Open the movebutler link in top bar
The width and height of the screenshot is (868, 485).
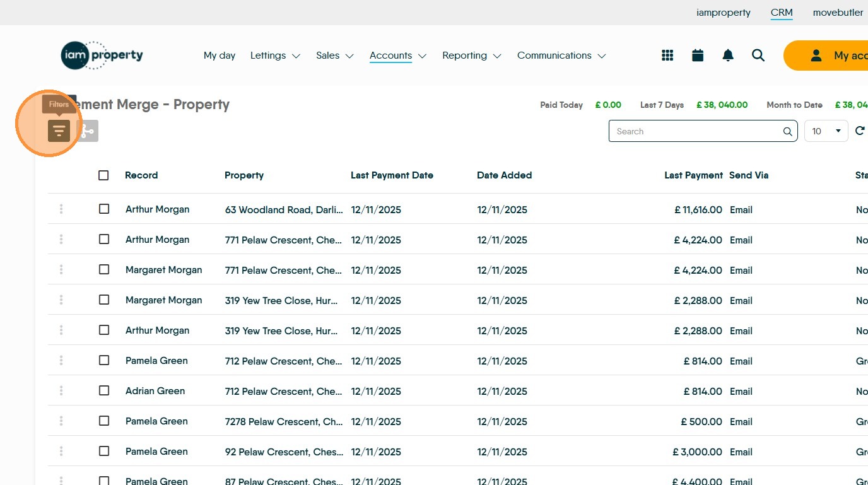click(838, 13)
